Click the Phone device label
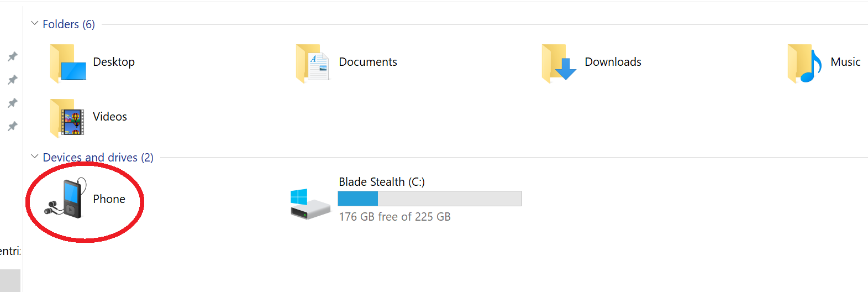This screenshot has width=868, height=292. 109,199
